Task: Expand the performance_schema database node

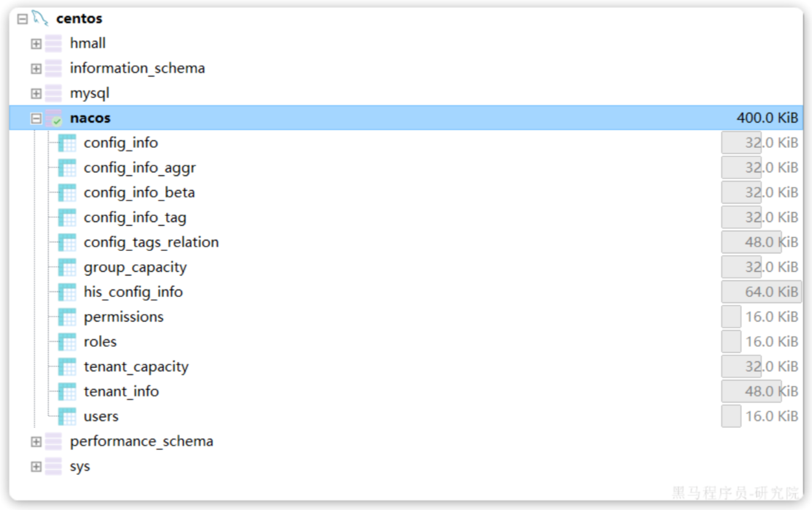Action: [36, 441]
